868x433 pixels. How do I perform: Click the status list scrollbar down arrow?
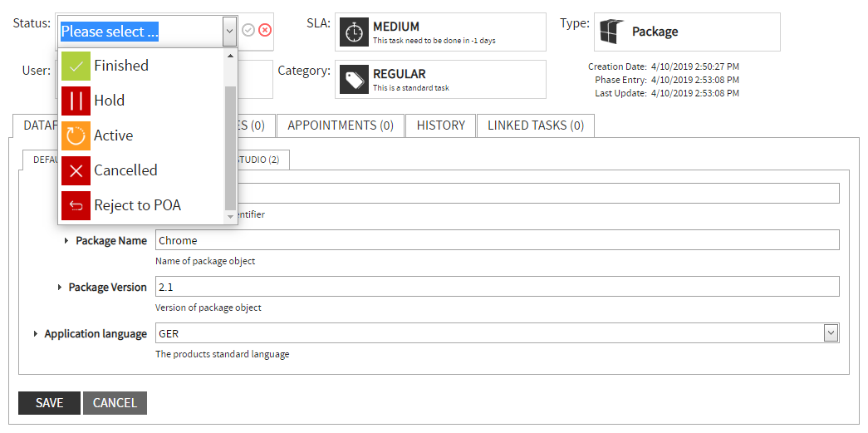point(231,216)
